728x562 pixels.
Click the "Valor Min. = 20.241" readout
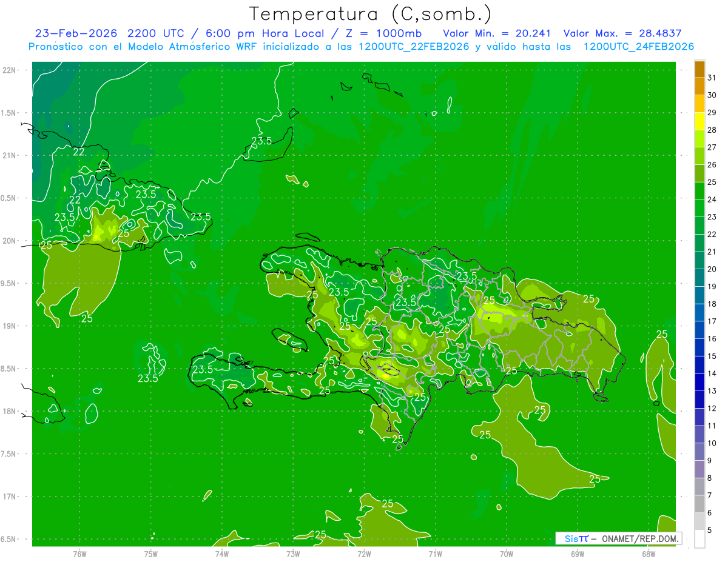pos(496,33)
